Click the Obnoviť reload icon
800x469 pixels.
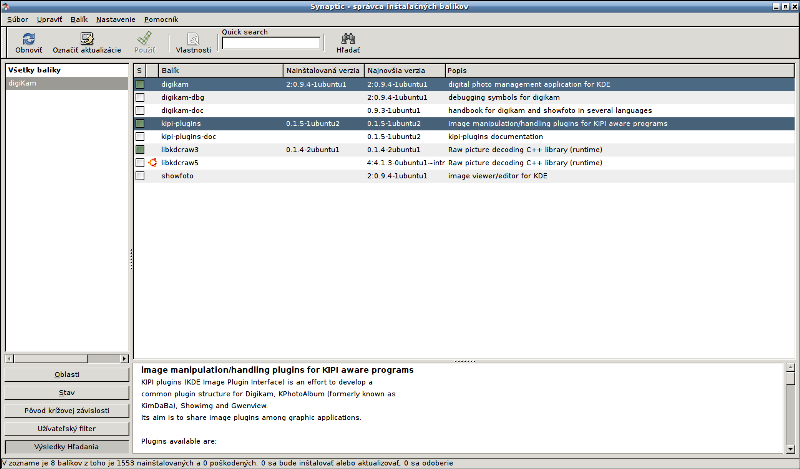(x=29, y=39)
